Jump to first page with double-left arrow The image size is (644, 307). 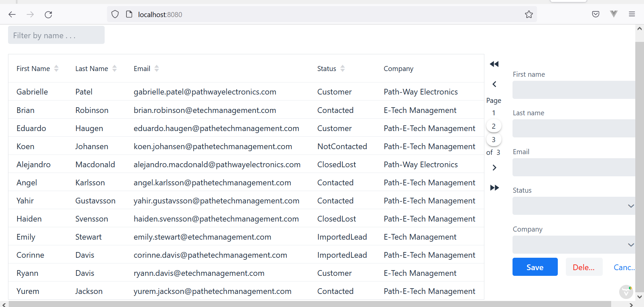(494, 64)
